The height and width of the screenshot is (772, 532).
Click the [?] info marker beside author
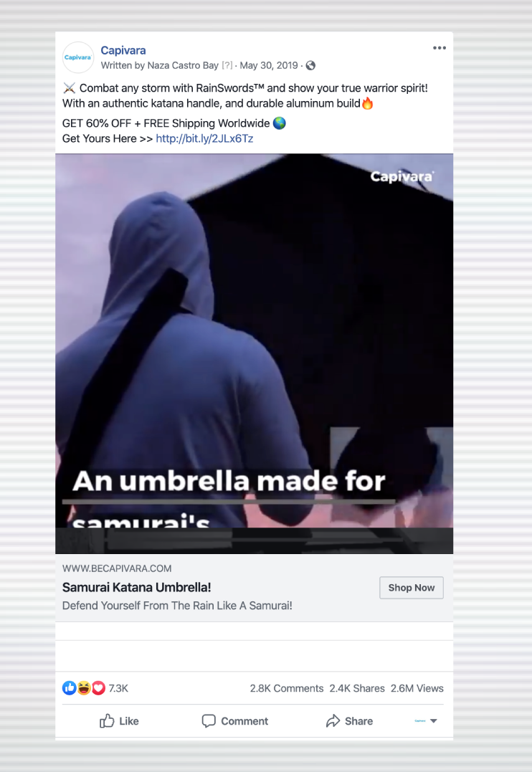[x=227, y=65]
